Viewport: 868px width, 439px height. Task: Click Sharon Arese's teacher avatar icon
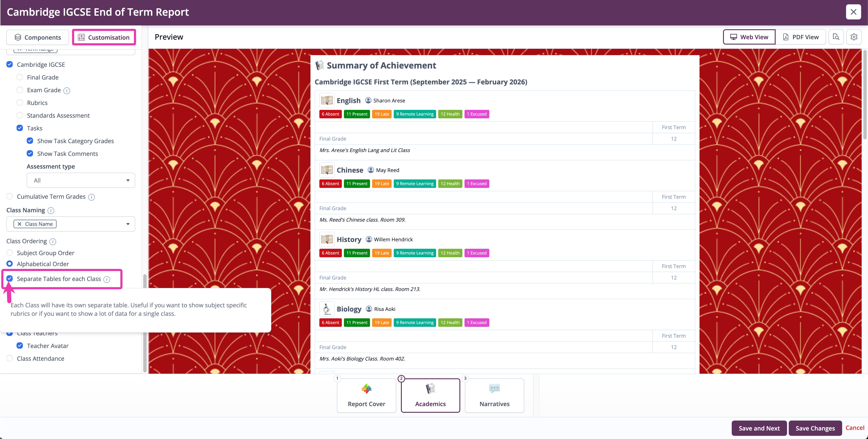pos(368,100)
